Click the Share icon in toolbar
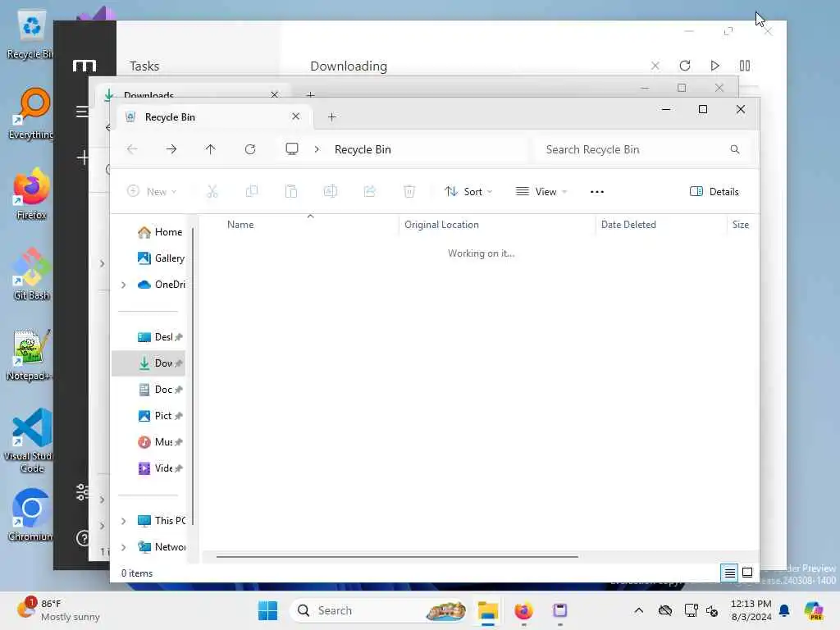Viewport: 840px width, 630px height. (x=370, y=191)
